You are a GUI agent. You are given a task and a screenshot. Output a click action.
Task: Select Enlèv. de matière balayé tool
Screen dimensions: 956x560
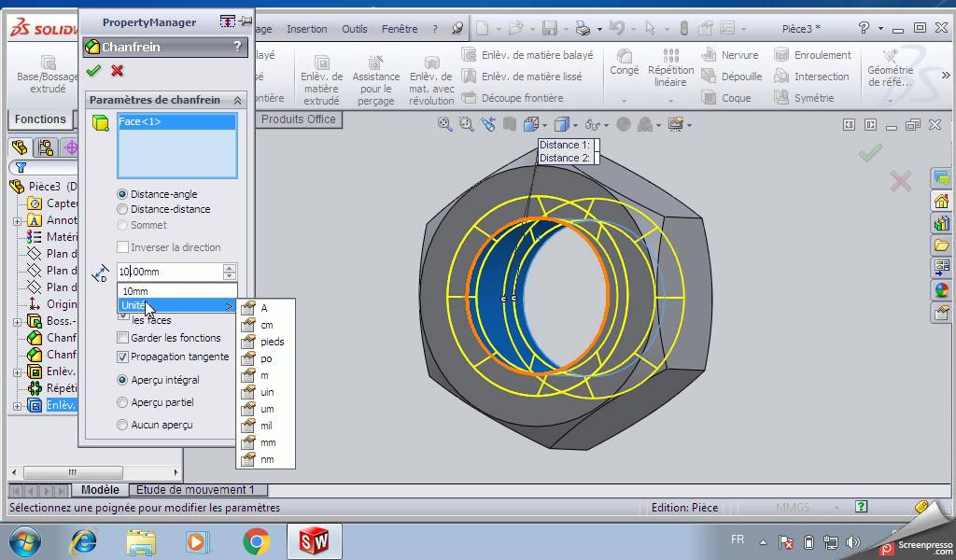click(x=527, y=55)
